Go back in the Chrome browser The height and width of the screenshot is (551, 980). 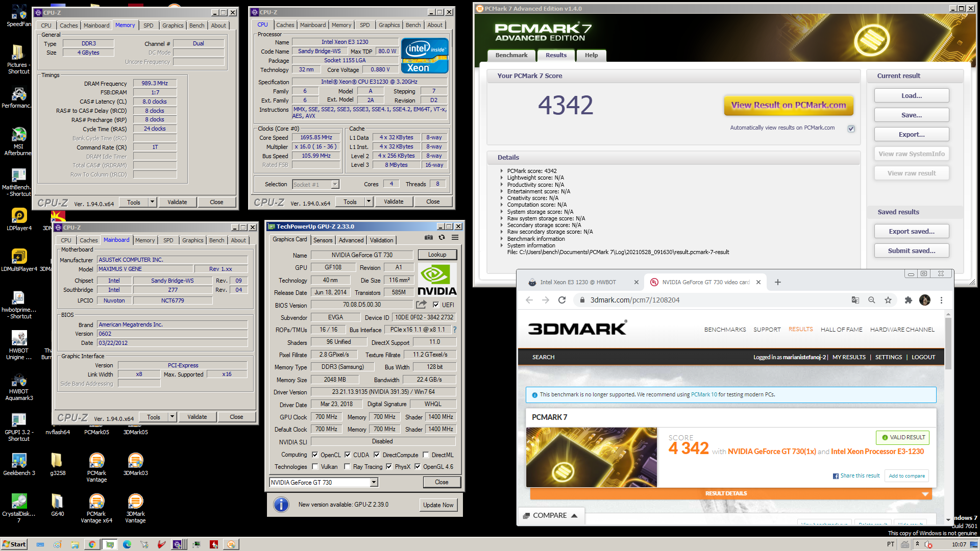(x=529, y=300)
